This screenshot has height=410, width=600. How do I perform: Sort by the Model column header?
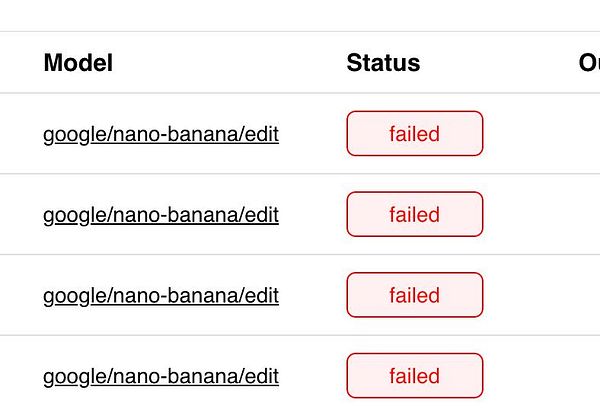click(78, 63)
